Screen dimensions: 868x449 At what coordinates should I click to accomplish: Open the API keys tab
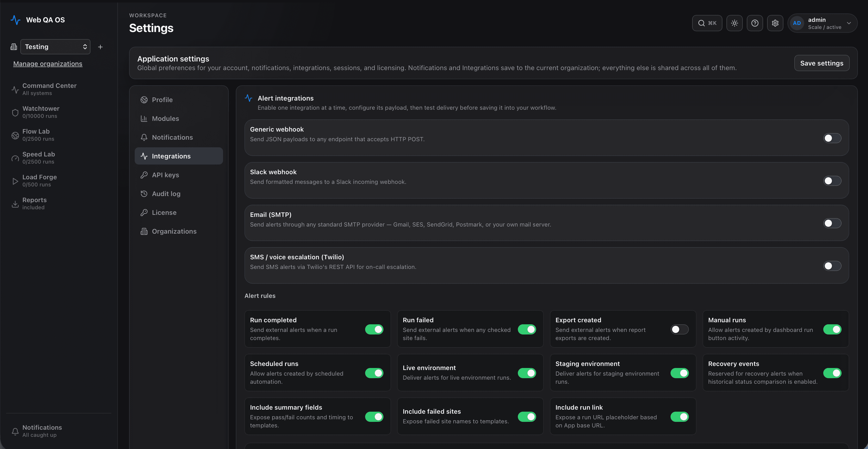[x=179, y=175]
